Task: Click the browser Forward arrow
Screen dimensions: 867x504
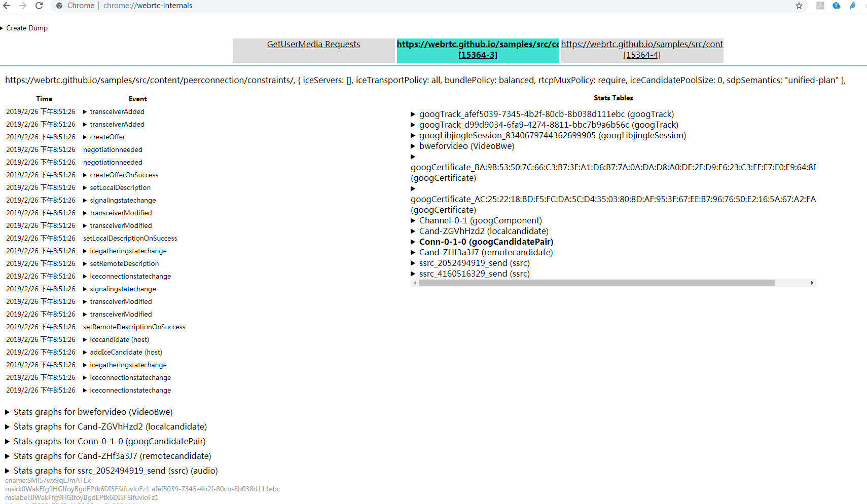Action: tap(23, 6)
